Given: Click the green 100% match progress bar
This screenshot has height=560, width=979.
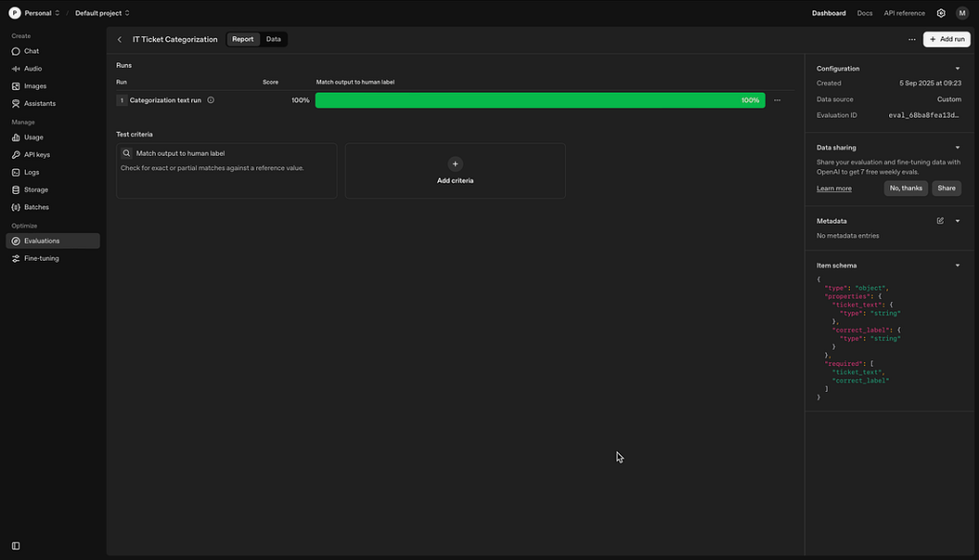Looking at the screenshot, I should [539, 100].
